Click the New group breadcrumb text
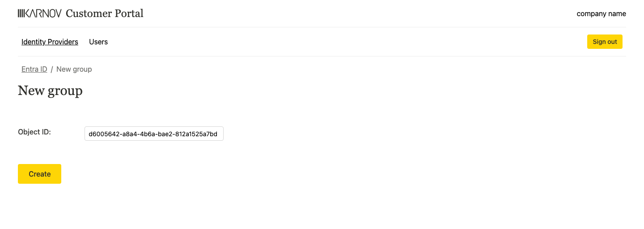644x229 pixels. (x=74, y=69)
